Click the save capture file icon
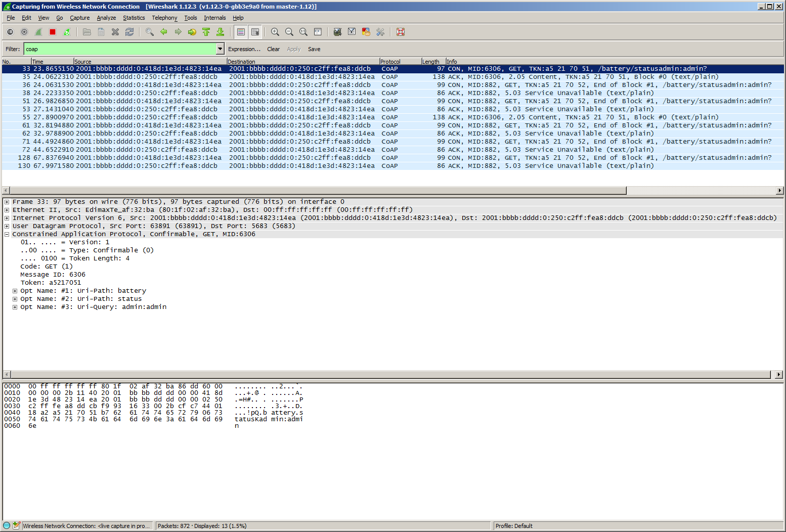Image resolution: width=786 pixels, height=532 pixels. click(x=101, y=32)
